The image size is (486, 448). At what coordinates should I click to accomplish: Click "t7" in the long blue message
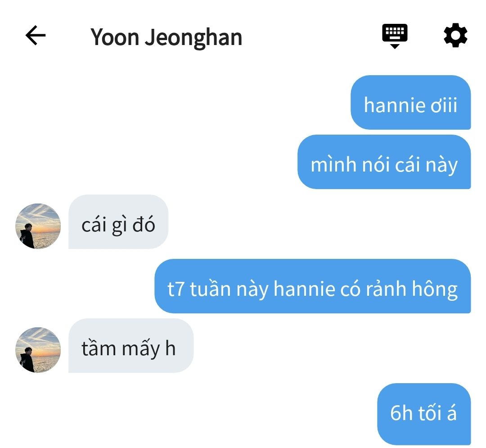(x=176, y=289)
